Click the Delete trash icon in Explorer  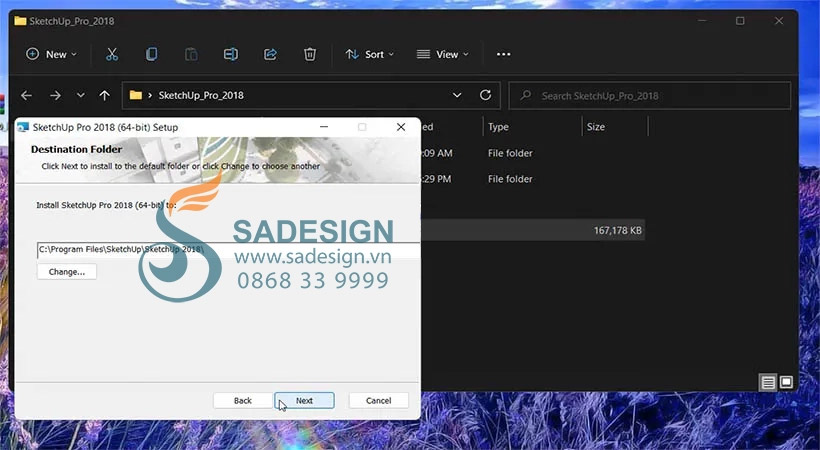pos(310,54)
